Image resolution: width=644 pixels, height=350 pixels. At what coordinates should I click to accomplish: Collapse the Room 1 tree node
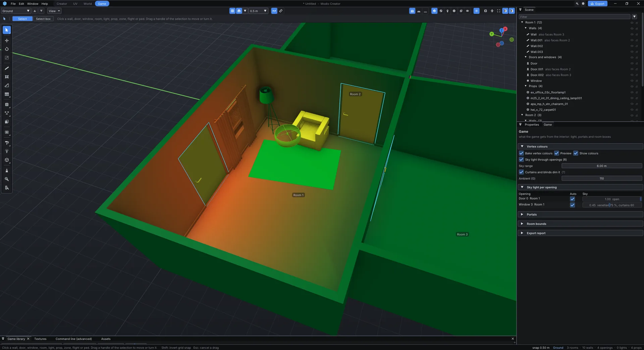(x=522, y=22)
